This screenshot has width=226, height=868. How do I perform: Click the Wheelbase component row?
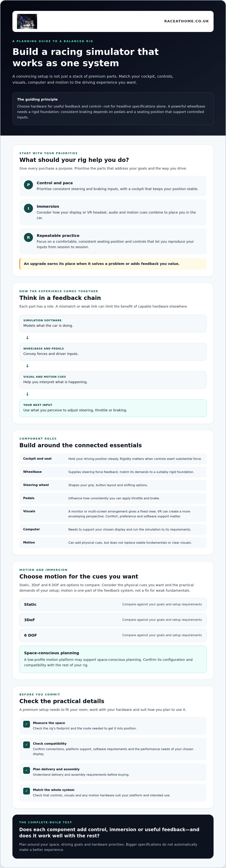click(113, 472)
